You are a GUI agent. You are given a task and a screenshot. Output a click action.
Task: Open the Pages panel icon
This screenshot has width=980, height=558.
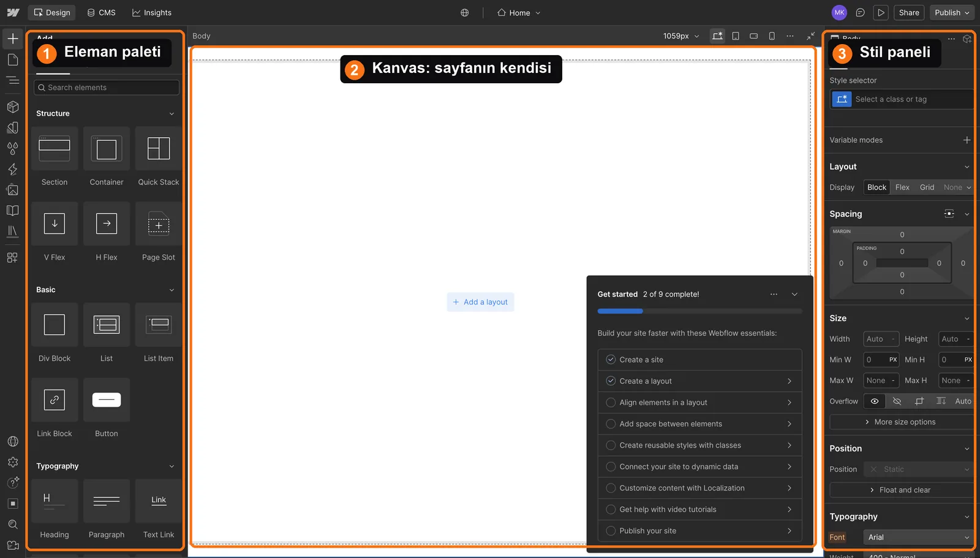[x=12, y=59]
